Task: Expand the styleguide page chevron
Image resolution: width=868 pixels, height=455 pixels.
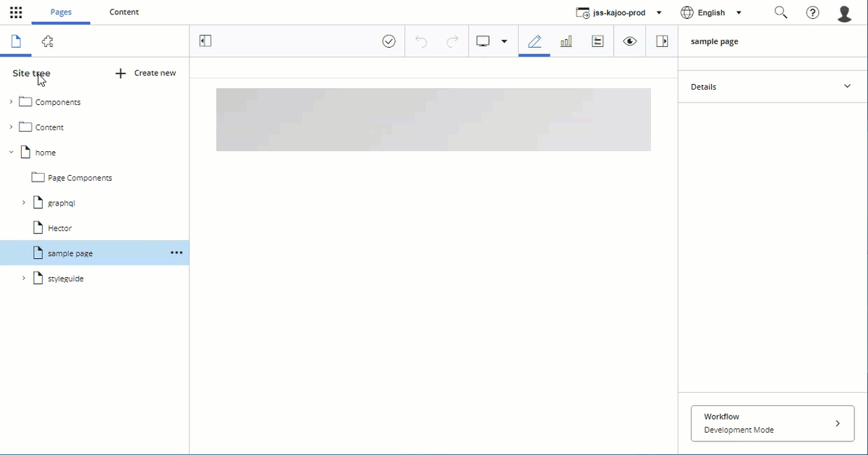Action: [x=23, y=278]
